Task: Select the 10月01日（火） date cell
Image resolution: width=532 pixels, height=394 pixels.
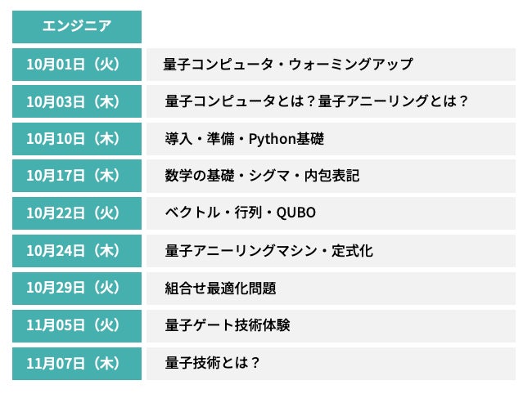Action: coord(77,65)
